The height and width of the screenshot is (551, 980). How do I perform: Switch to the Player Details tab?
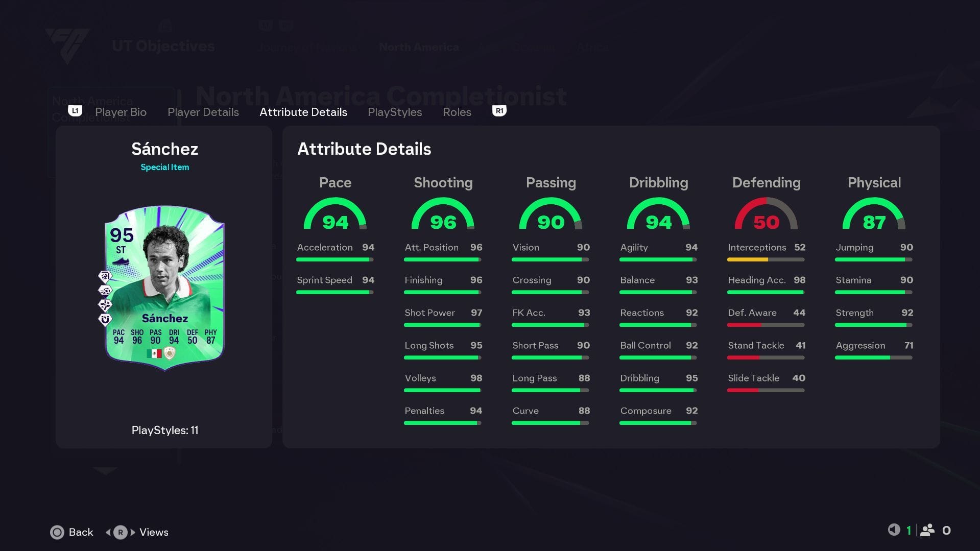coord(203,112)
